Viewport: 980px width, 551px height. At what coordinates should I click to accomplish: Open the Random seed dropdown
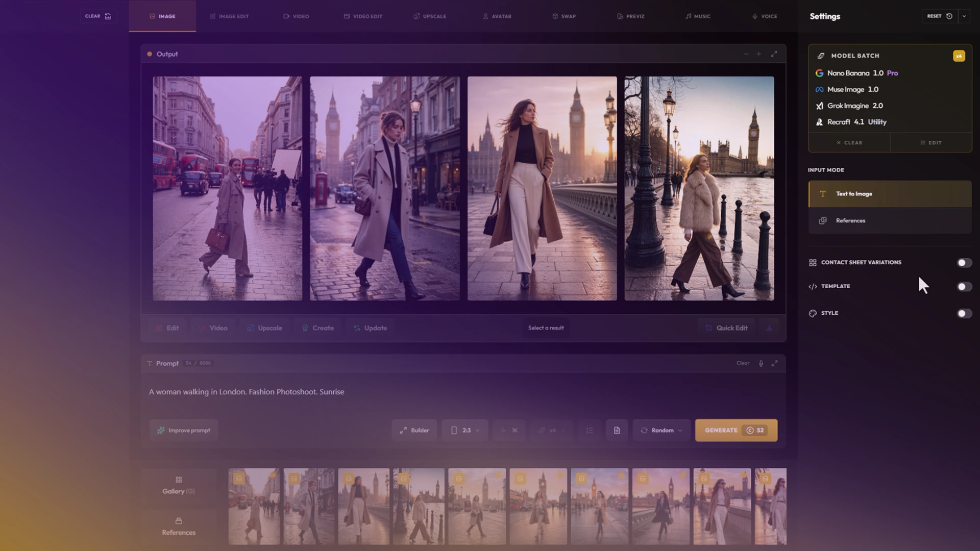[661, 430]
